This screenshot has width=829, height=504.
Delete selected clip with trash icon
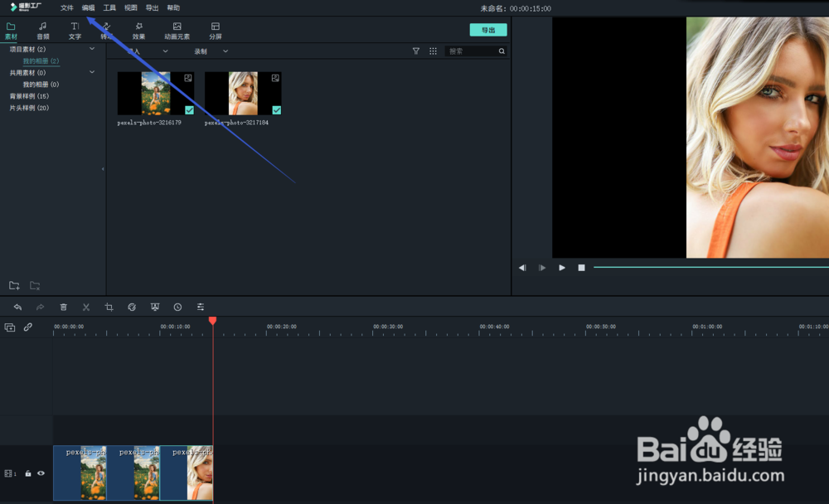tap(64, 307)
